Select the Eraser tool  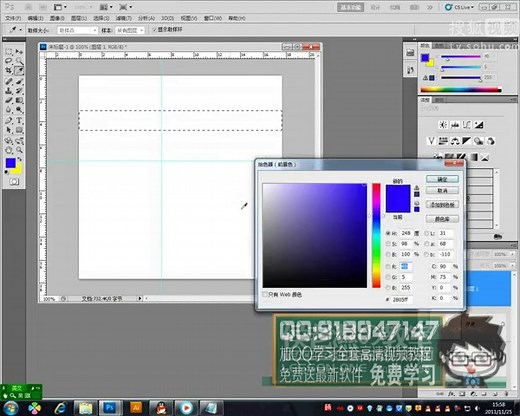pyautogui.click(x=9, y=100)
